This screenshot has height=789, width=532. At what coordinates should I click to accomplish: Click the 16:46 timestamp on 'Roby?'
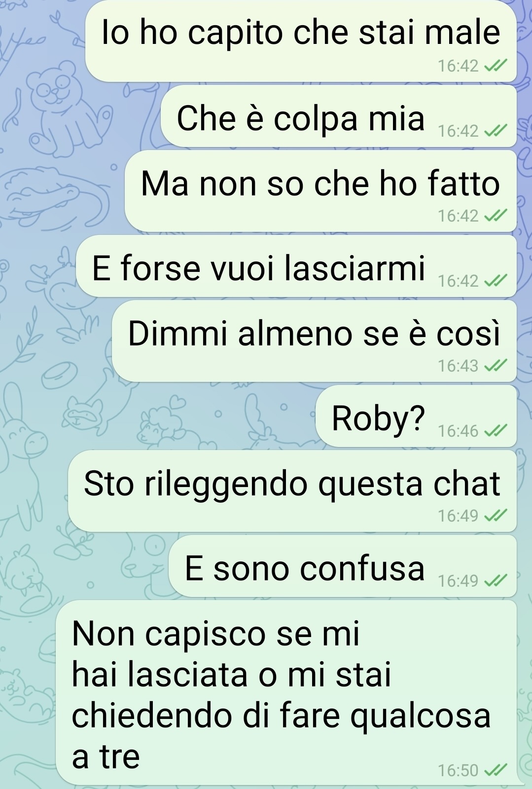[x=459, y=431]
